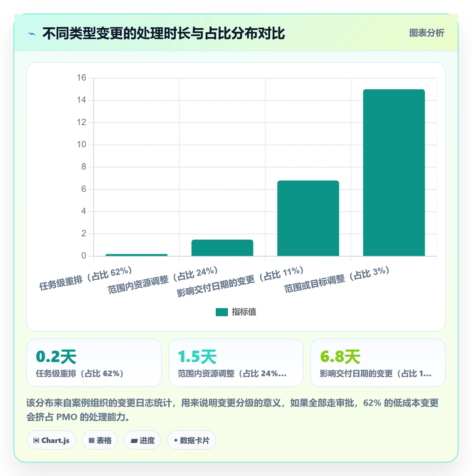Select the Chart.js tag chip
The image size is (472, 476).
(51, 440)
